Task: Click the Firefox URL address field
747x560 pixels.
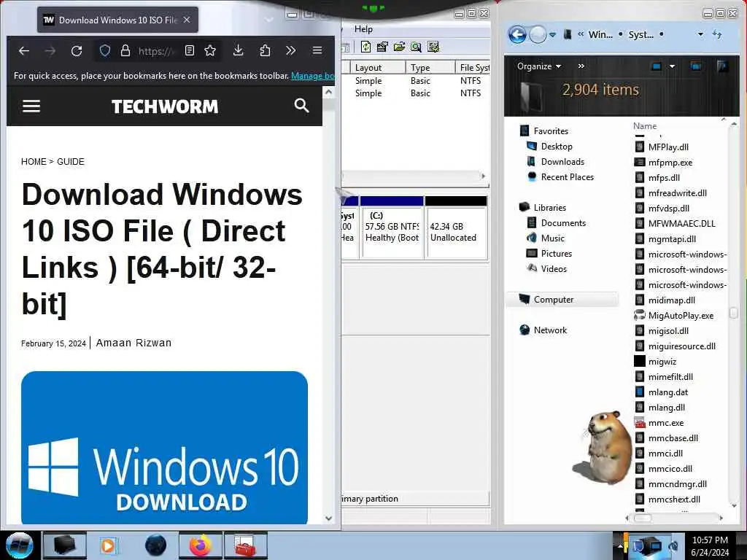Action: [155, 51]
